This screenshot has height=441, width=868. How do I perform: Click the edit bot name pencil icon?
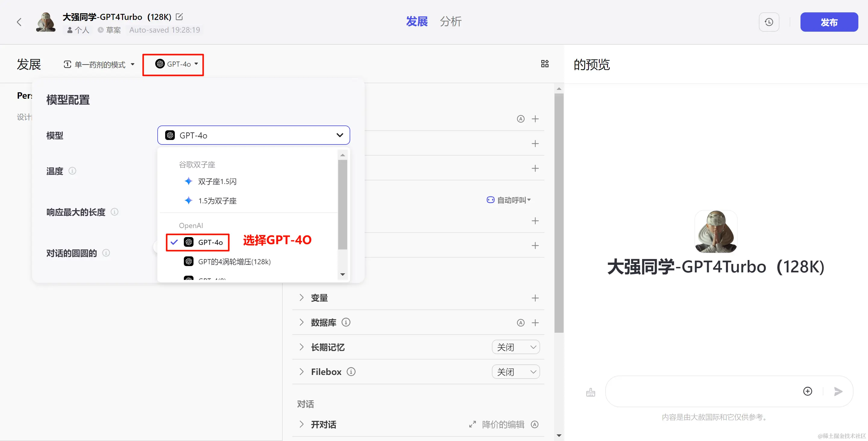click(x=179, y=17)
